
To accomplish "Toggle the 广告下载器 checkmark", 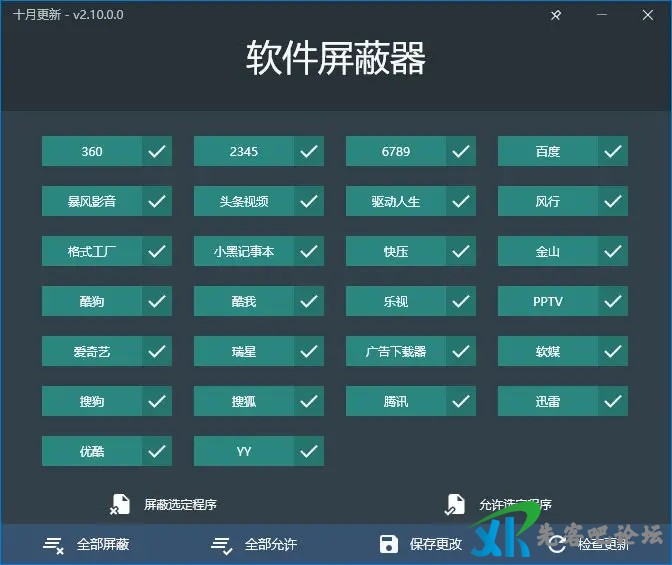I will point(461,351).
